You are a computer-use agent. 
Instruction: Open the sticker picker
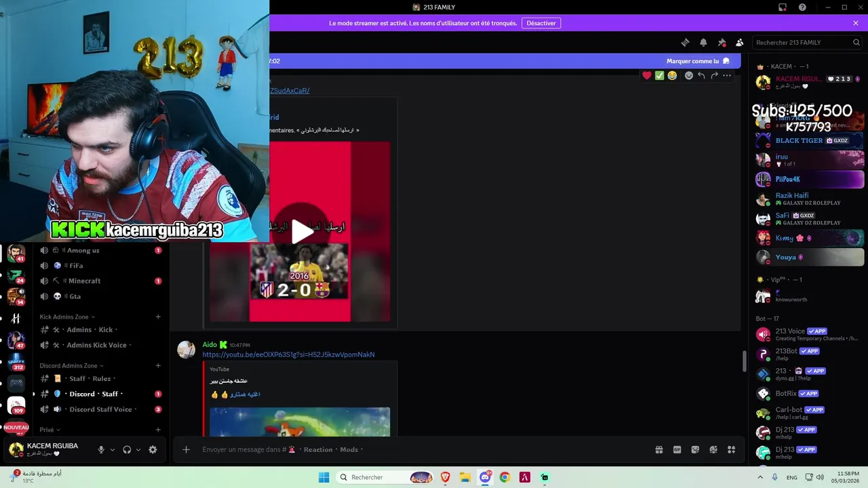pos(695,449)
